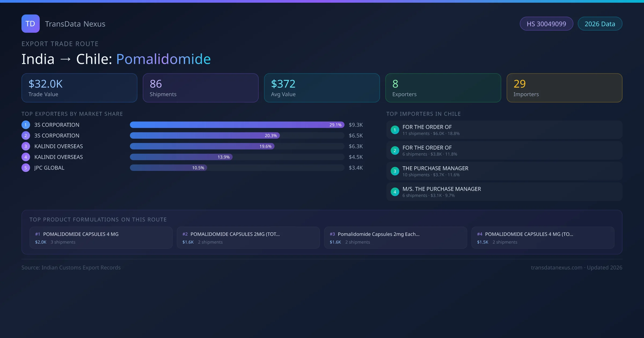Open the HS 30049099 code filter
The image size is (644, 338).
(x=546, y=24)
